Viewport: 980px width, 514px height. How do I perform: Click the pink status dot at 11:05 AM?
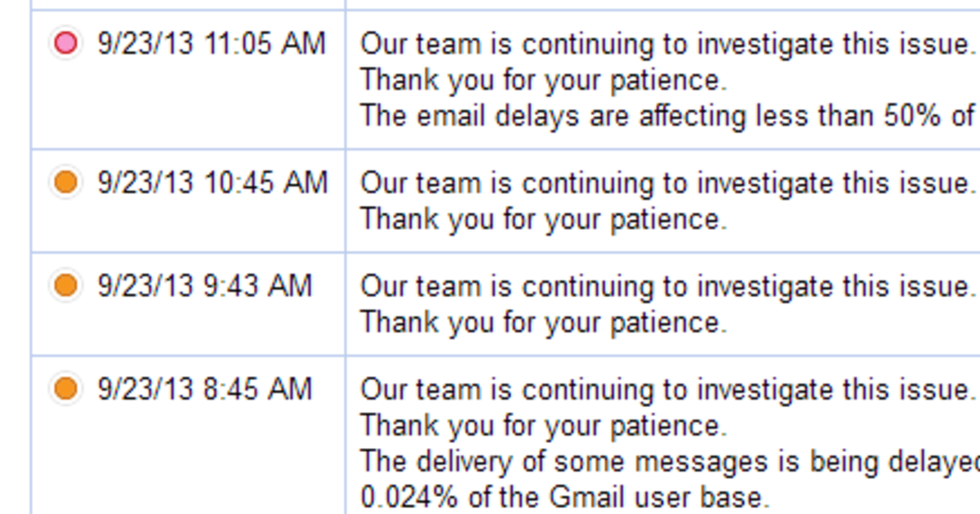point(65,43)
